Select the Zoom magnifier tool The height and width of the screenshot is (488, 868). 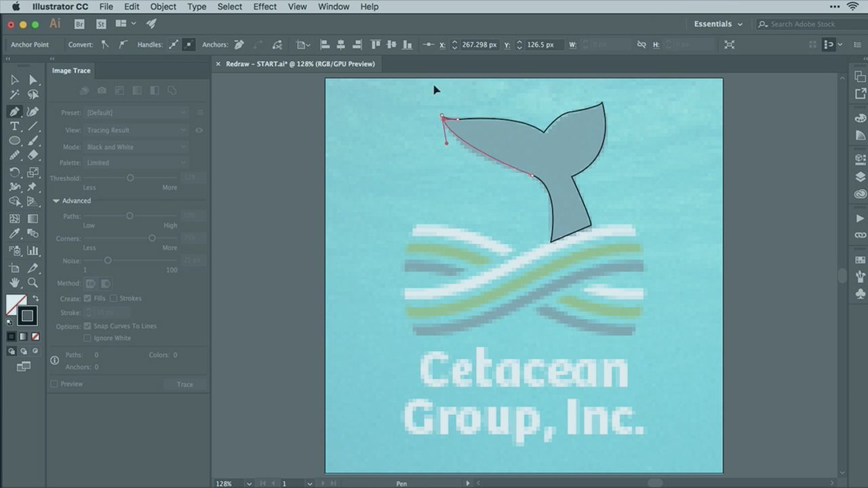point(33,283)
